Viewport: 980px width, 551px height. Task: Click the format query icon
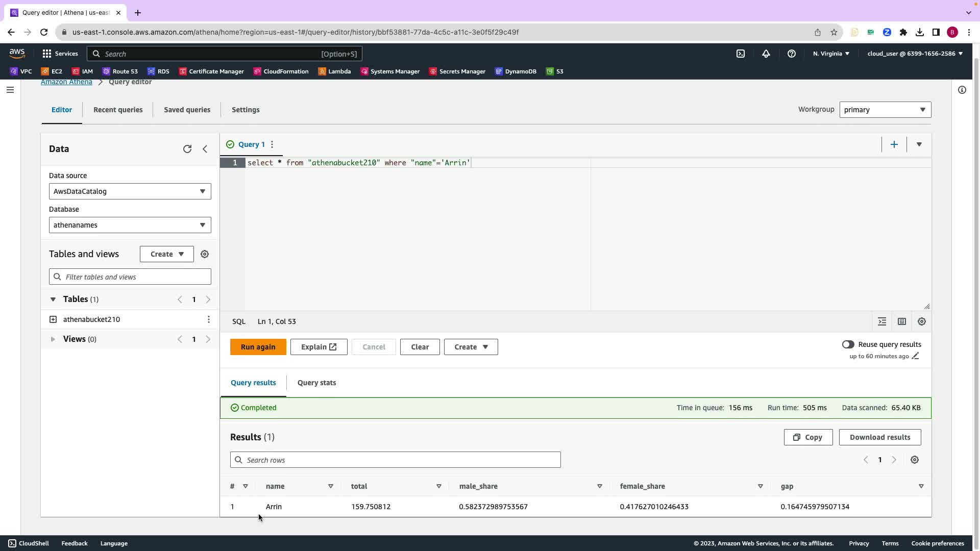882,321
